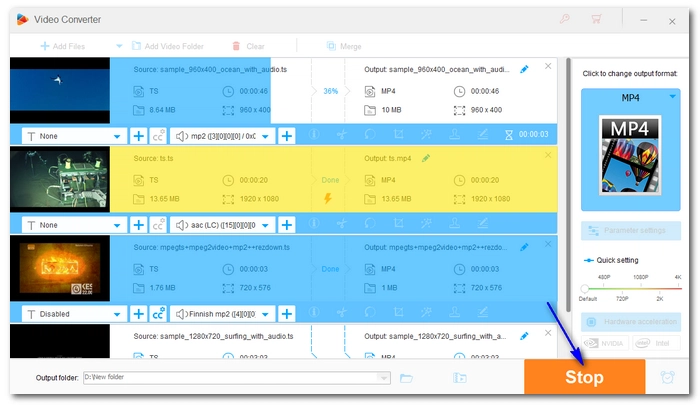
Task: Add audio track to ocean sample file
Action: (287, 136)
